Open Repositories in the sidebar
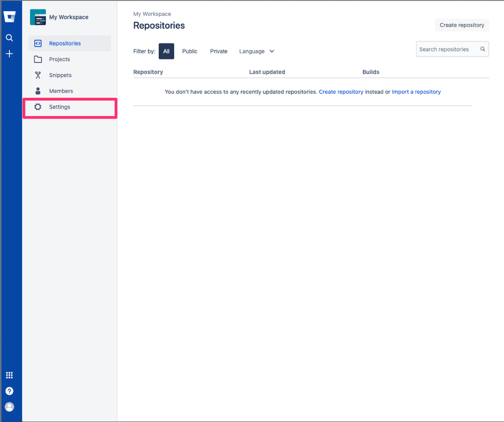Viewport: 504px width, 422px height. click(x=70, y=43)
